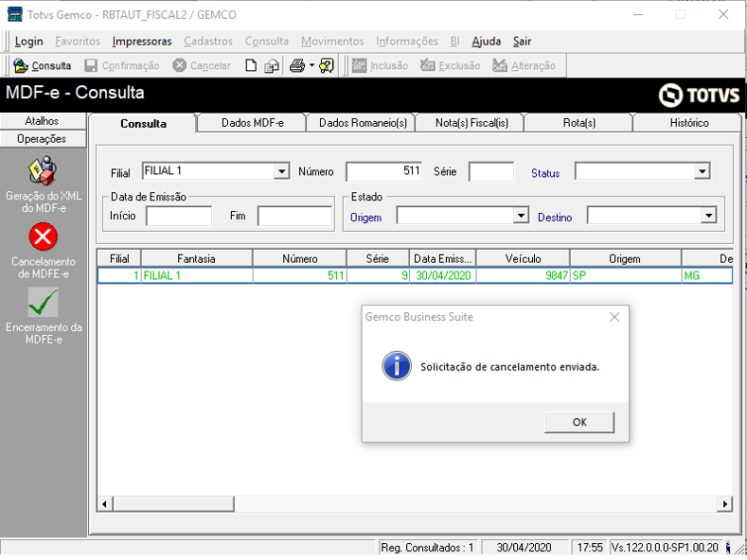Open the Movimentos menu
The width and height of the screenshot is (747, 560).
pyautogui.click(x=332, y=42)
